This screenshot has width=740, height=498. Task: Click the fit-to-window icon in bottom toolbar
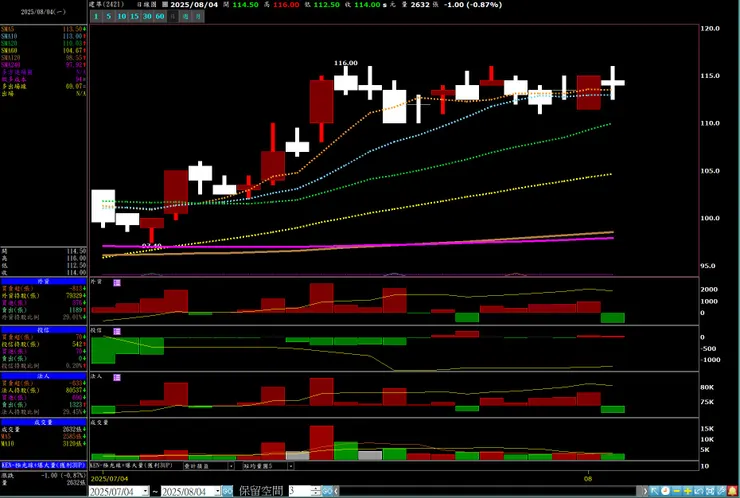coord(710,491)
